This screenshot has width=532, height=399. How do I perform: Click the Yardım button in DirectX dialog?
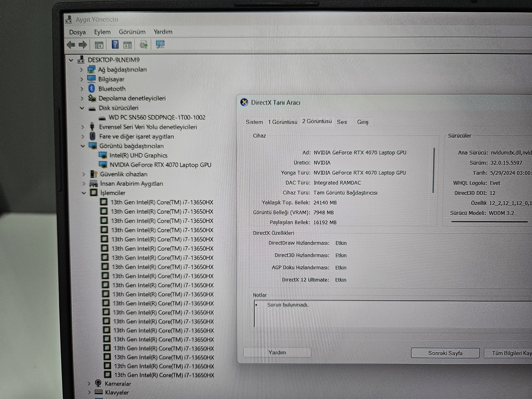coord(277,352)
